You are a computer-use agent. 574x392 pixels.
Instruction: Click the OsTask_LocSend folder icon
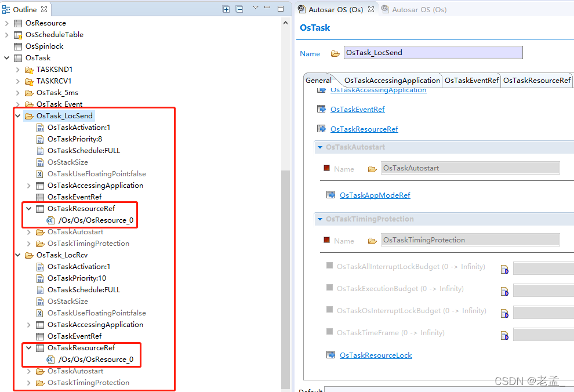pyautogui.click(x=29, y=117)
